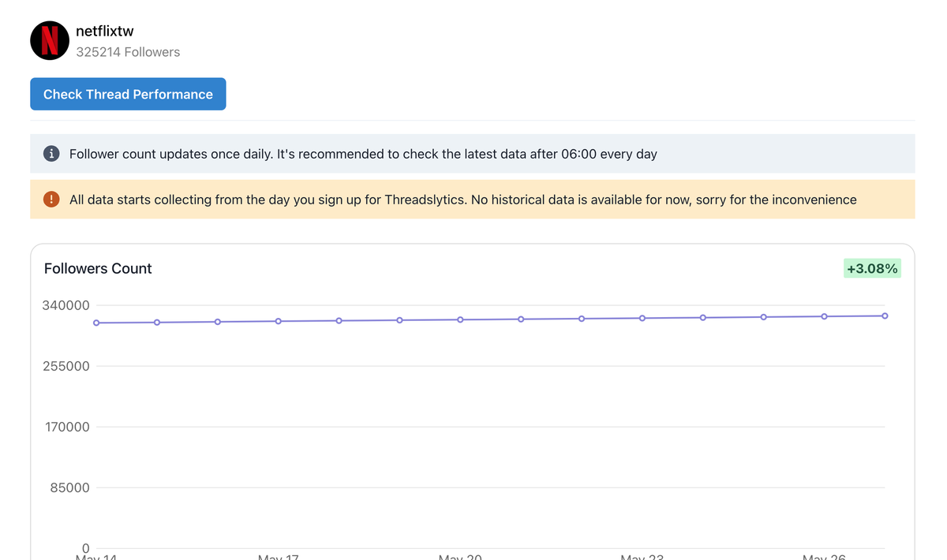The image size is (947, 560).
Task: Click the first data point on chart line
Action: click(x=96, y=323)
